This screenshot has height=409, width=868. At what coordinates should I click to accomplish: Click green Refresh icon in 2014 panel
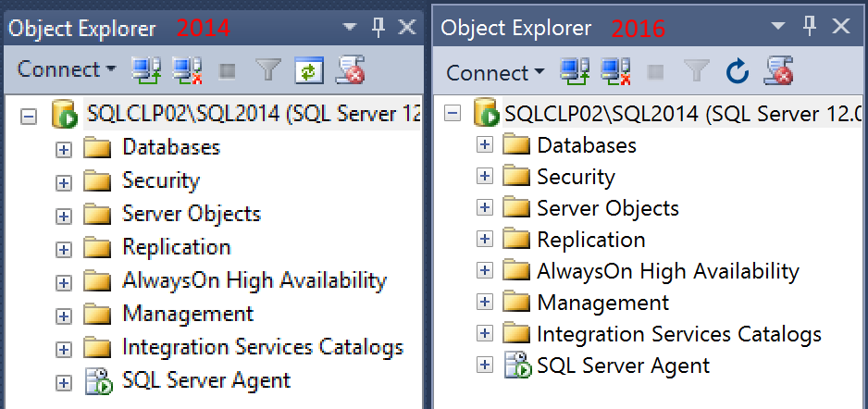[308, 69]
